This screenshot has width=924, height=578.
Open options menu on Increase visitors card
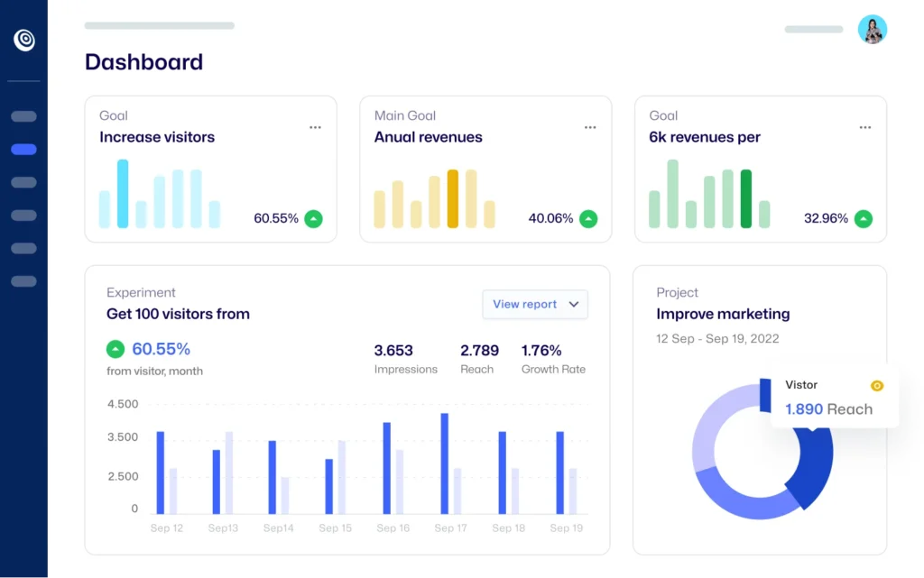click(x=315, y=128)
